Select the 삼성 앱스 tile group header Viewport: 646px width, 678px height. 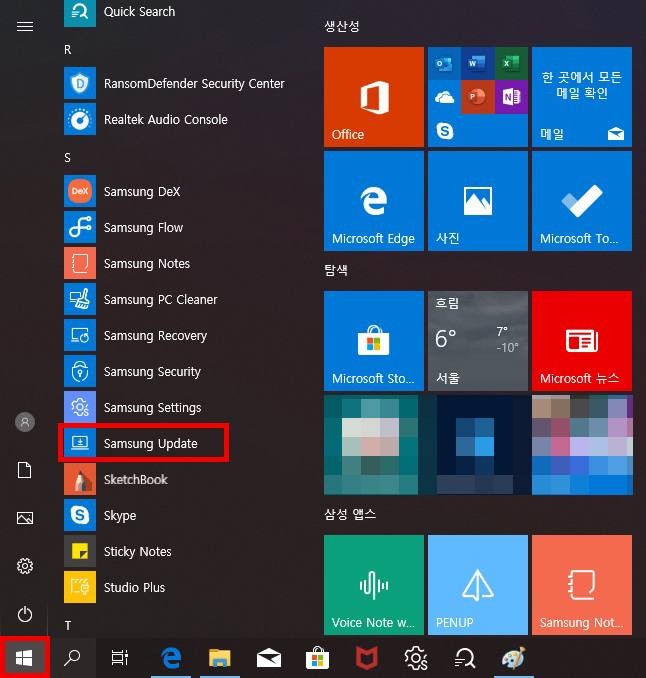(350, 514)
